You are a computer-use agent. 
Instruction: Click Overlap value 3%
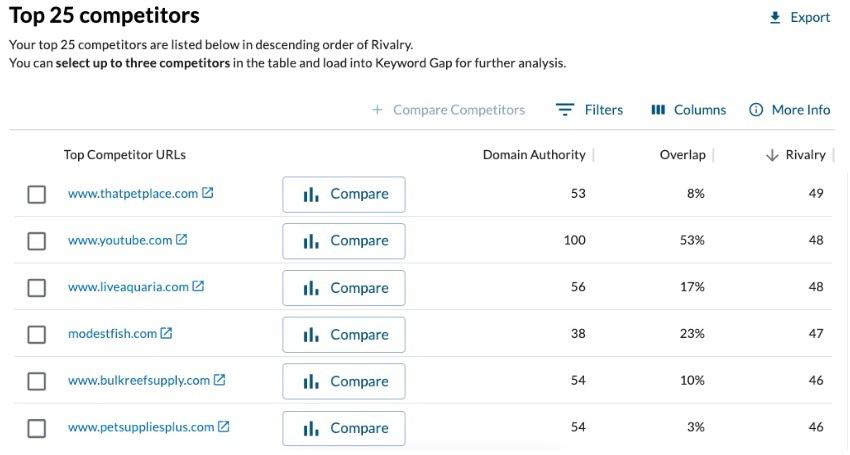pyautogui.click(x=696, y=427)
